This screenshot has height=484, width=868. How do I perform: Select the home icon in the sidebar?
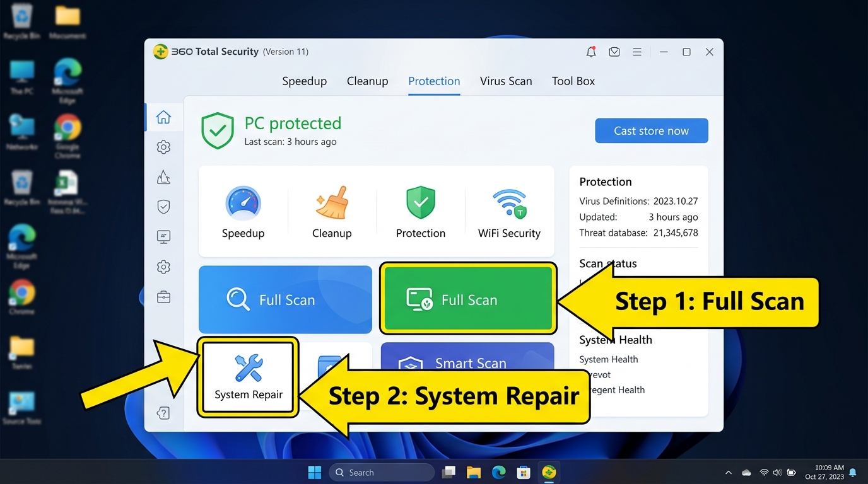[x=163, y=117]
